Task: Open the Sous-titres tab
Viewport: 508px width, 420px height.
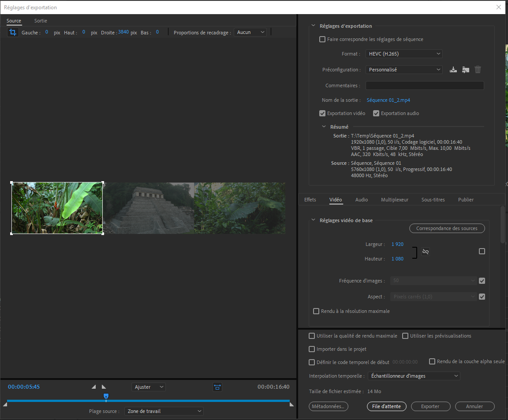Action: (433, 200)
